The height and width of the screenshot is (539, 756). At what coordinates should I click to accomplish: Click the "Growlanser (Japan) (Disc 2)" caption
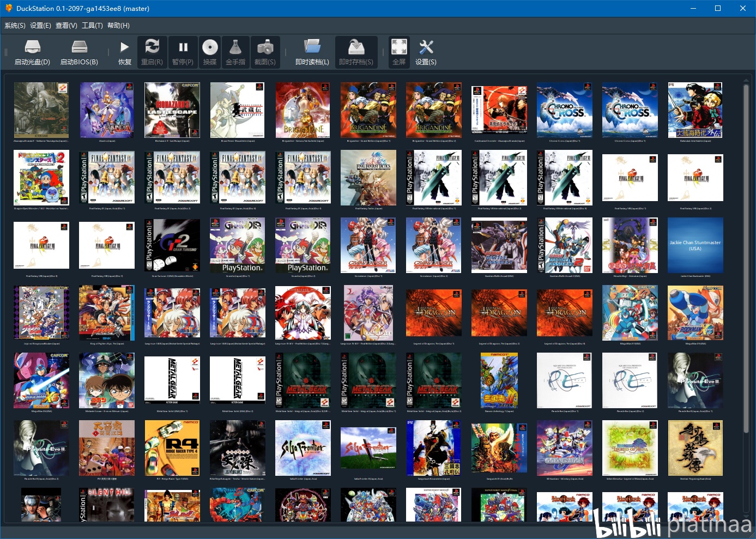pyautogui.click(x=434, y=276)
